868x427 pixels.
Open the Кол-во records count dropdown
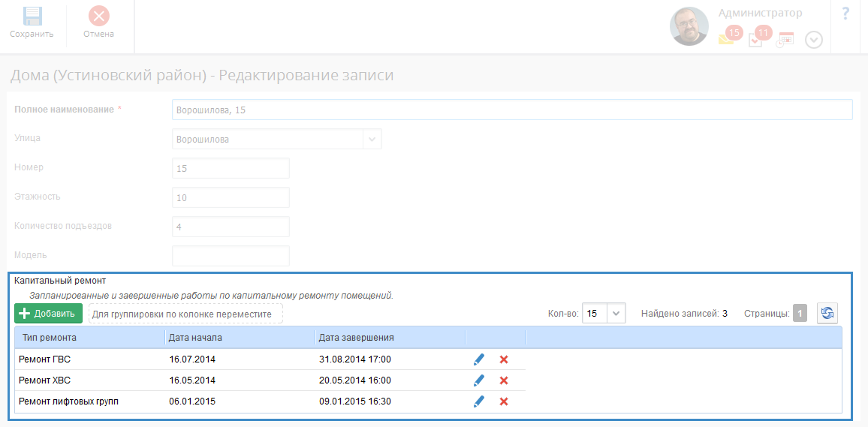[616, 313]
